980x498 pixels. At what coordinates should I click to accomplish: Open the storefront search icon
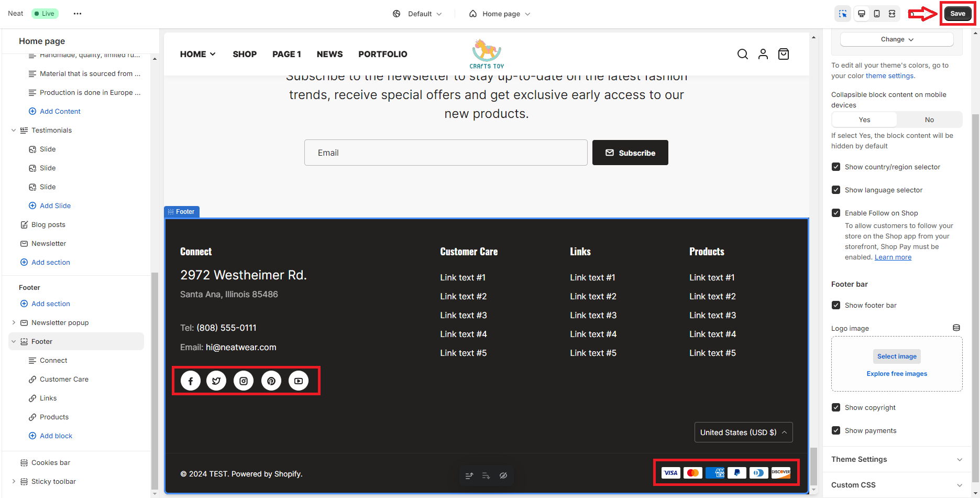tap(743, 54)
